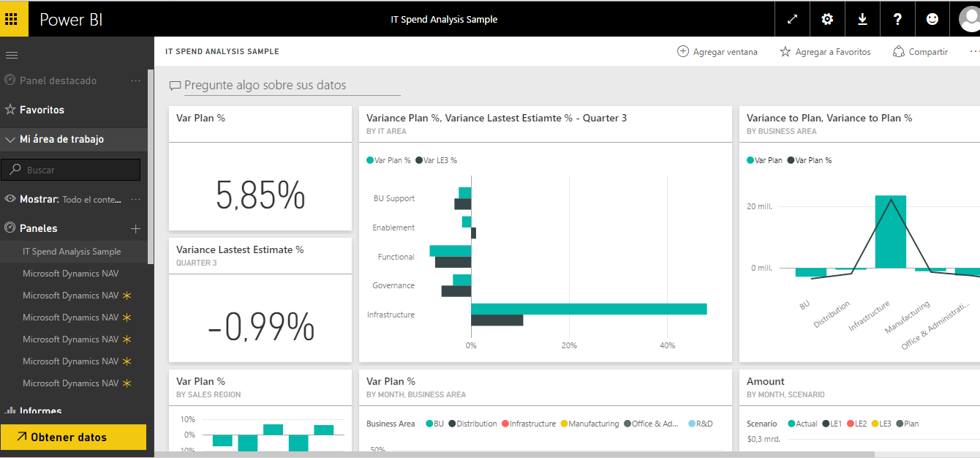Open help via the question mark icon

897,18
